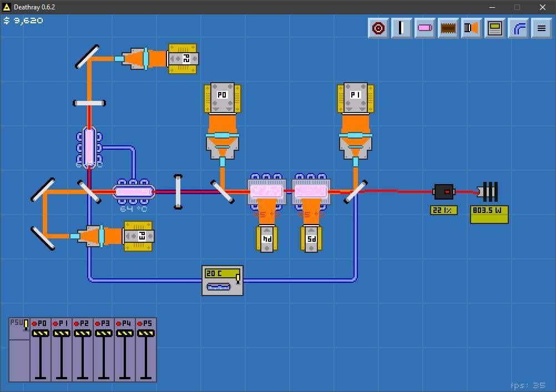Select amplifier crystal above P4 pump
This screenshot has width=556, height=392.
(x=267, y=192)
